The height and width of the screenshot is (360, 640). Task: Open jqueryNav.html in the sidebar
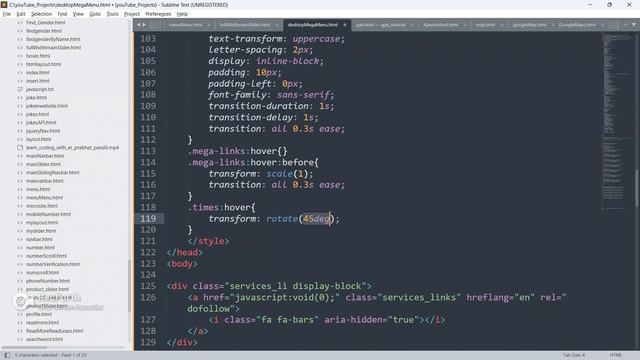click(x=43, y=131)
